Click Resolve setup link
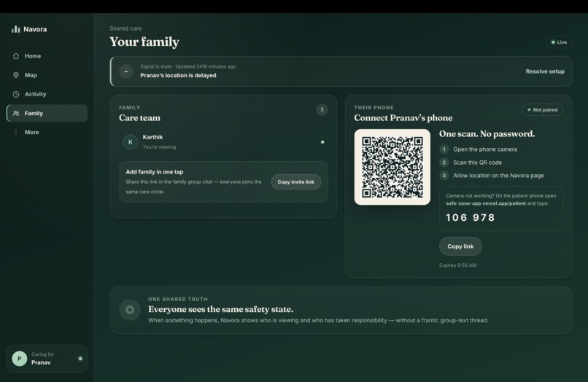Image resolution: width=588 pixels, height=382 pixels. pos(544,71)
